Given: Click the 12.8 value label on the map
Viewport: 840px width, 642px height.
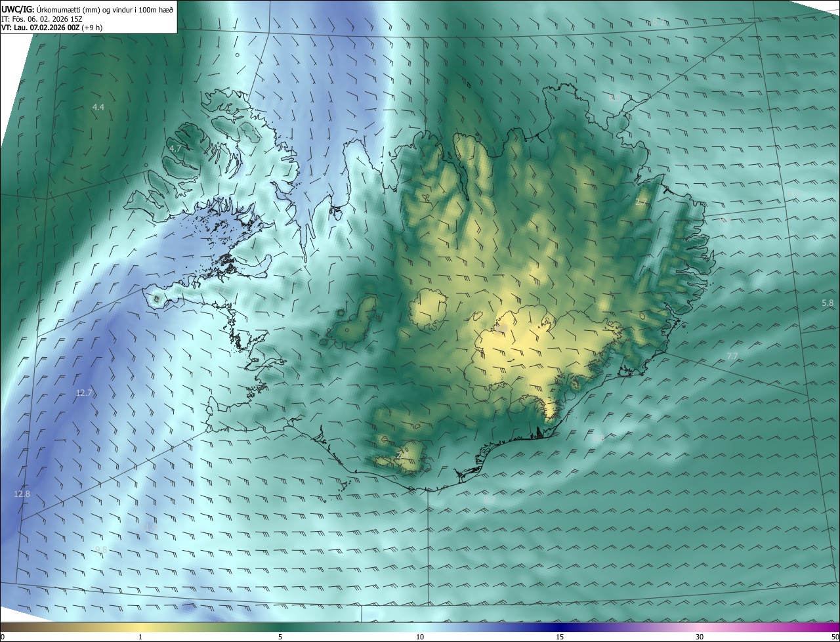Looking at the screenshot, I should pos(22,494).
